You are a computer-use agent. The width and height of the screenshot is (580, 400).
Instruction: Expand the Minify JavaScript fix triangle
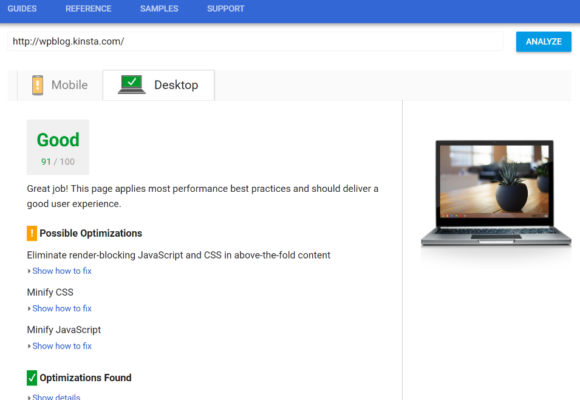click(x=29, y=346)
